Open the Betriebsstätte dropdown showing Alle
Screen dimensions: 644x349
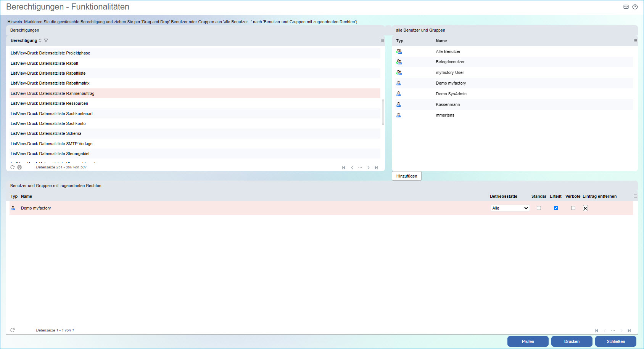(x=510, y=208)
